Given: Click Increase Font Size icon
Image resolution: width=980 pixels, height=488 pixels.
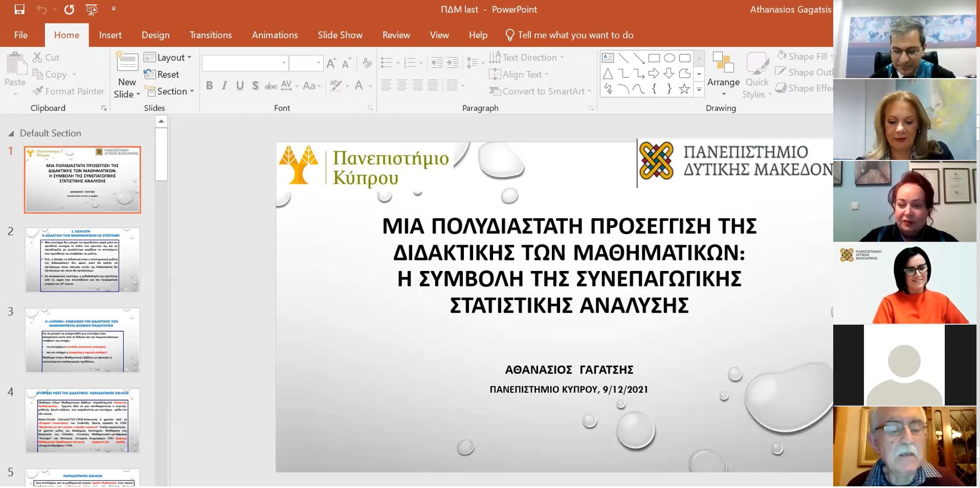Looking at the screenshot, I should pyautogui.click(x=331, y=63).
